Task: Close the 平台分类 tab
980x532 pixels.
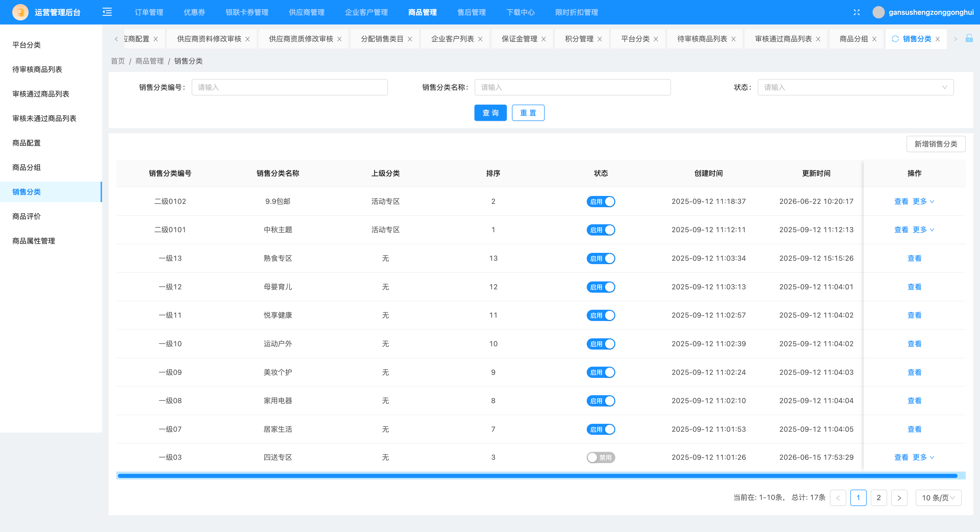Action: click(x=656, y=39)
